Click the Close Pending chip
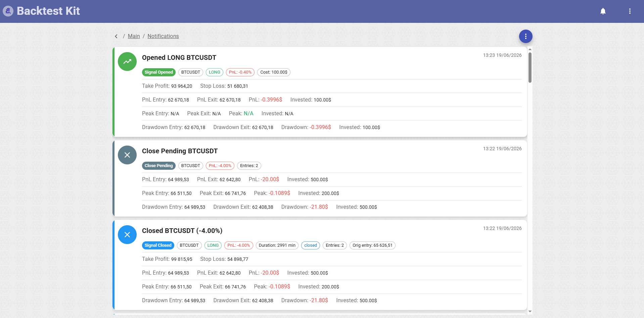This screenshot has height=318, width=644. click(159, 166)
